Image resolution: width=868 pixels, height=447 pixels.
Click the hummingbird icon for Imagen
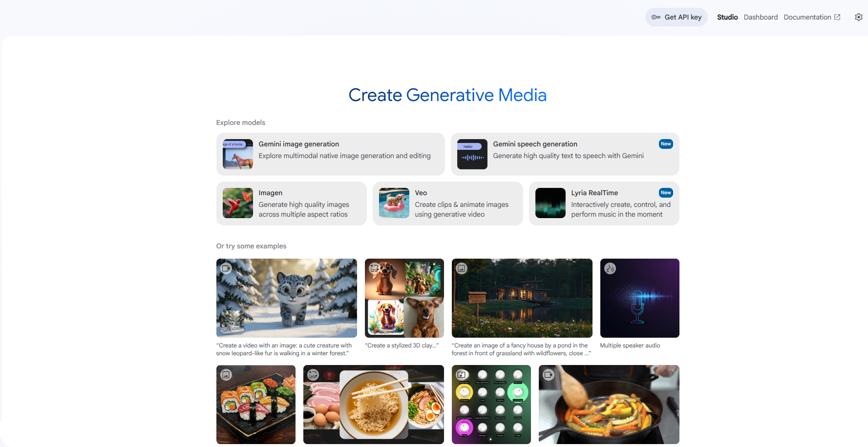tap(238, 203)
